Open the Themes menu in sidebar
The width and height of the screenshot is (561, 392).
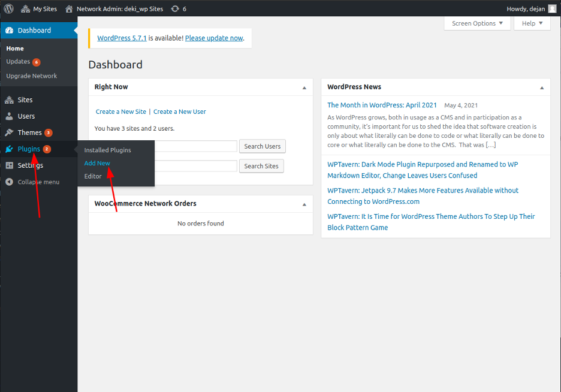(29, 132)
